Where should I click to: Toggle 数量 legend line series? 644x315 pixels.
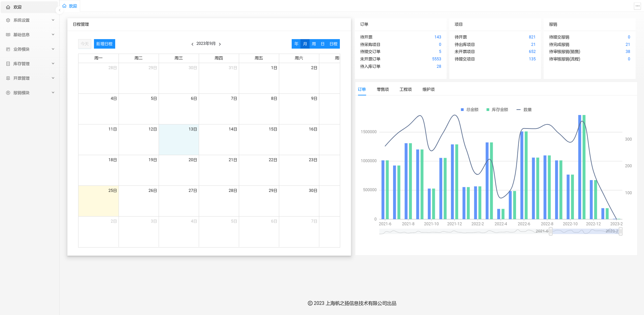pos(524,110)
